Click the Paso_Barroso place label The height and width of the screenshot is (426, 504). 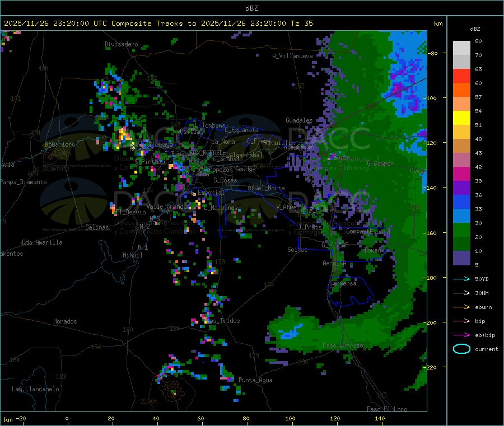click(343, 345)
